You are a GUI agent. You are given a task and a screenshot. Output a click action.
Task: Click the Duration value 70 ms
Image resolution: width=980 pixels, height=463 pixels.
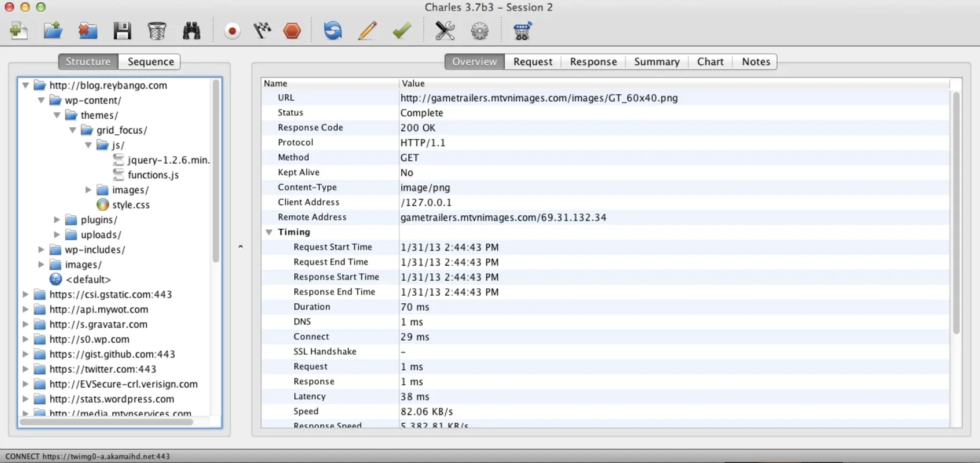pos(415,307)
